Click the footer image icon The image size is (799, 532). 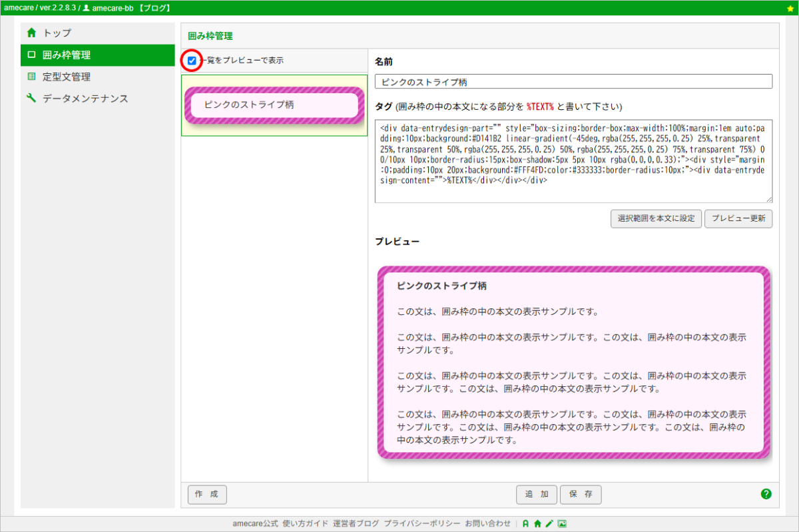(562, 523)
